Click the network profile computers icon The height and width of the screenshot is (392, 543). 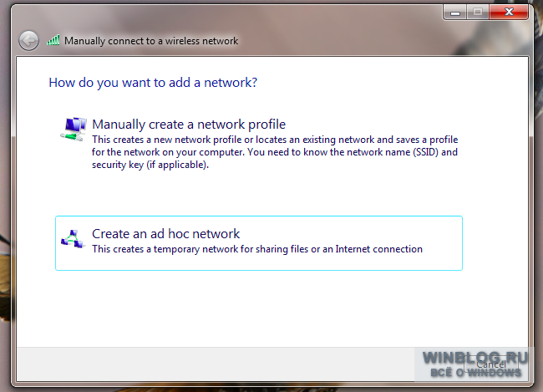click(x=73, y=129)
